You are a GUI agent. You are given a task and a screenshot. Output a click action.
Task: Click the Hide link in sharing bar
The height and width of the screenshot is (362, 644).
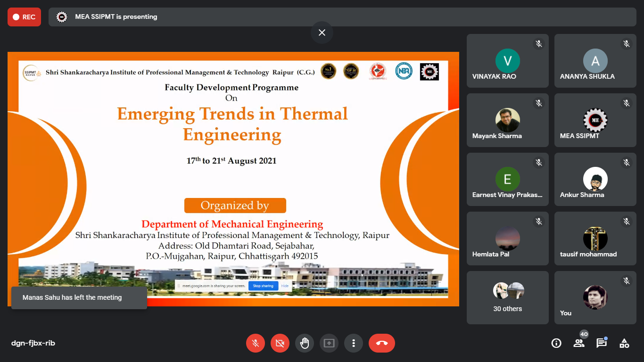click(x=285, y=286)
